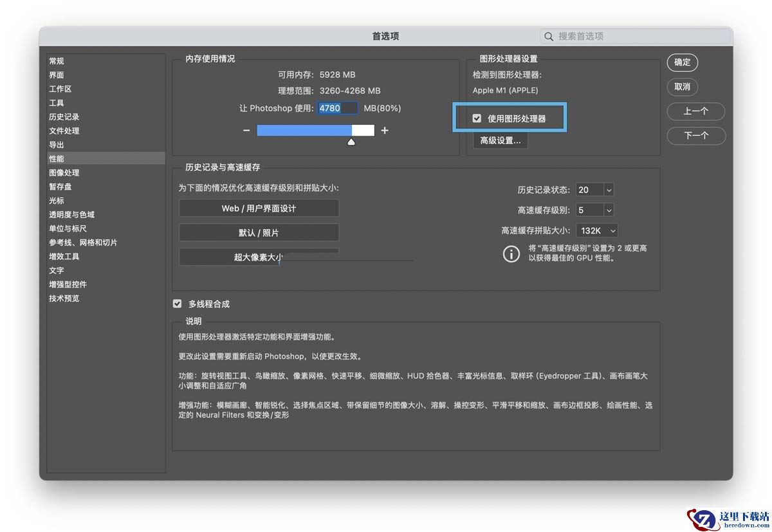Open 高级设置... button
This screenshot has height=532, width=772.
501,140
